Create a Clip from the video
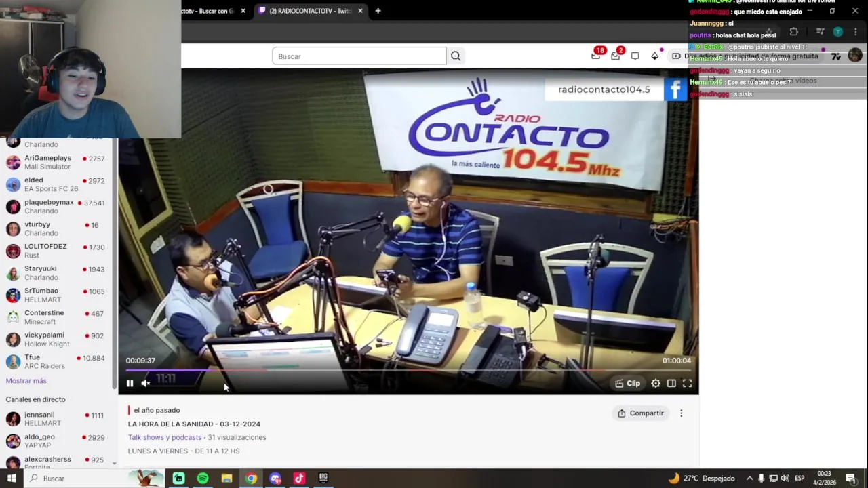868x488 pixels. click(627, 384)
